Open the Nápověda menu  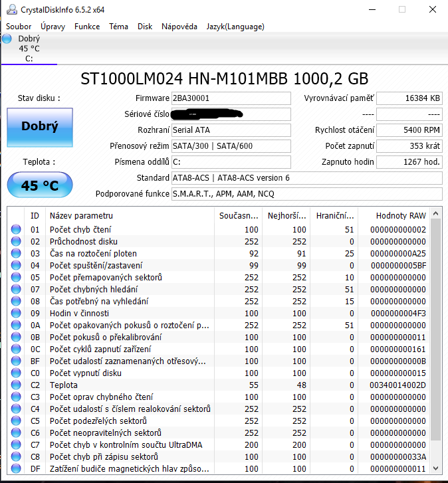[179, 27]
